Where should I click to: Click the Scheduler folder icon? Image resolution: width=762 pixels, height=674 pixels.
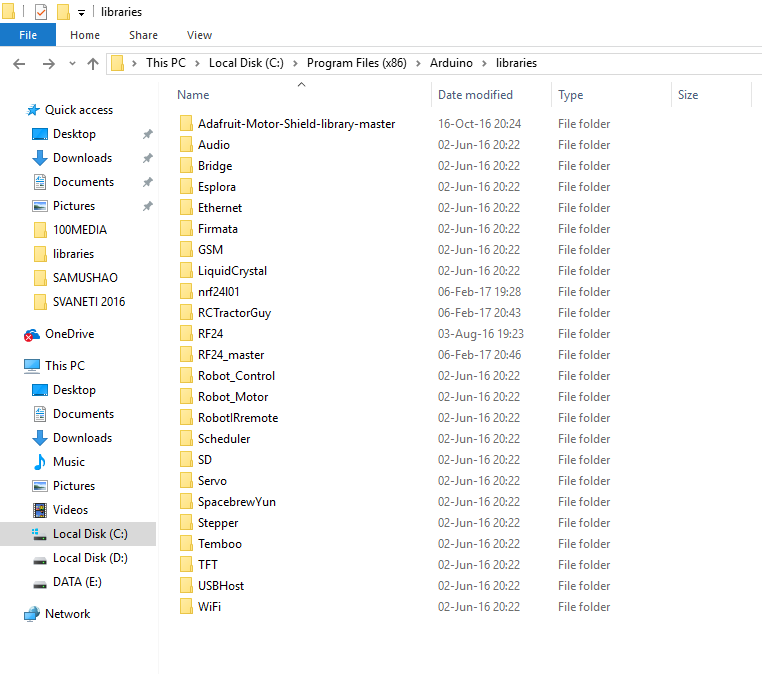186,438
